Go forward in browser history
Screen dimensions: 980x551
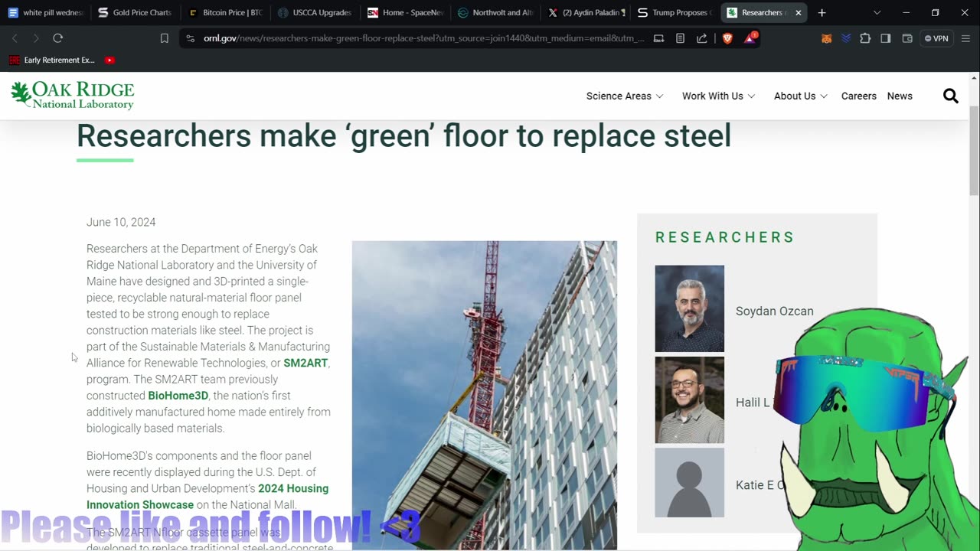click(36, 38)
